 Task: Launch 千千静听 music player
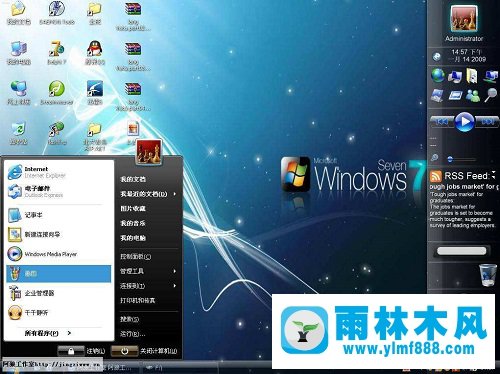(x=59, y=313)
